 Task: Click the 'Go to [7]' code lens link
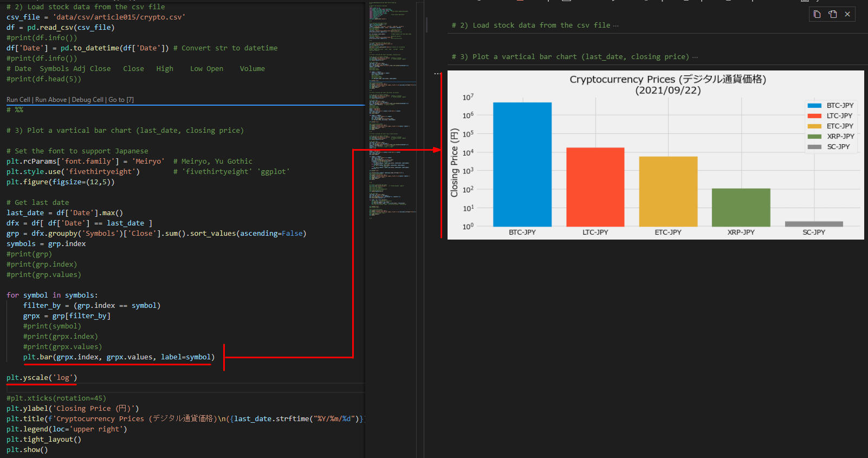(121, 100)
